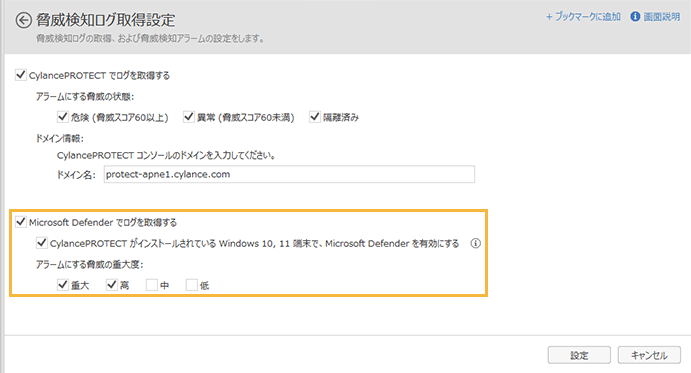Click the info icon next to Microsoft Defender を有効にする
This screenshot has width=691, height=373.
[476, 243]
